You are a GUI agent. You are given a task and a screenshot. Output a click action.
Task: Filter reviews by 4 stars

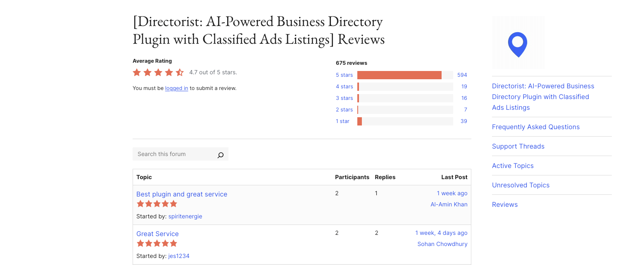(x=345, y=87)
